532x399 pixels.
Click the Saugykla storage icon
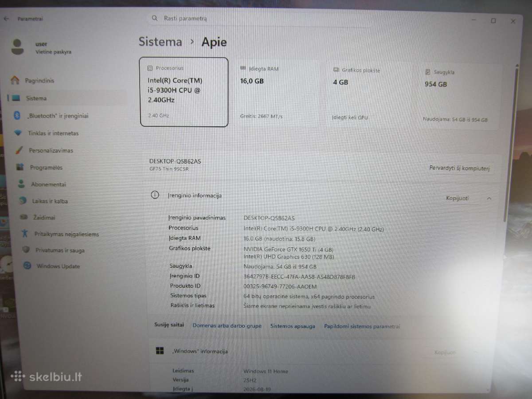point(428,72)
